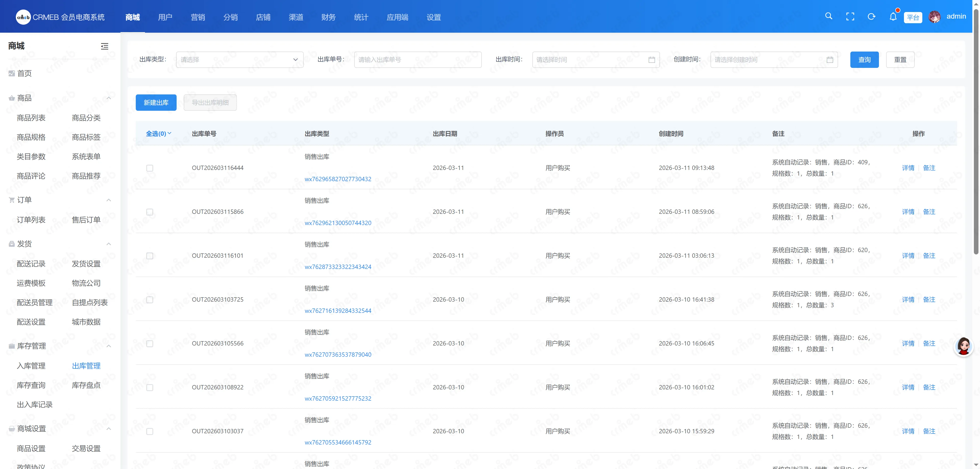
Task: Click the 发货 section icon
Action: (x=12, y=244)
